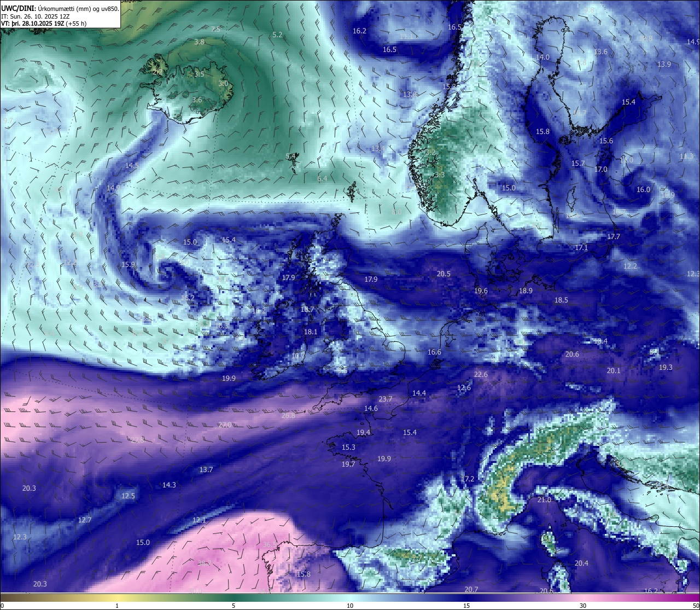700x610 pixels.
Task: Select the 12.1 value label
Action: (199, 520)
